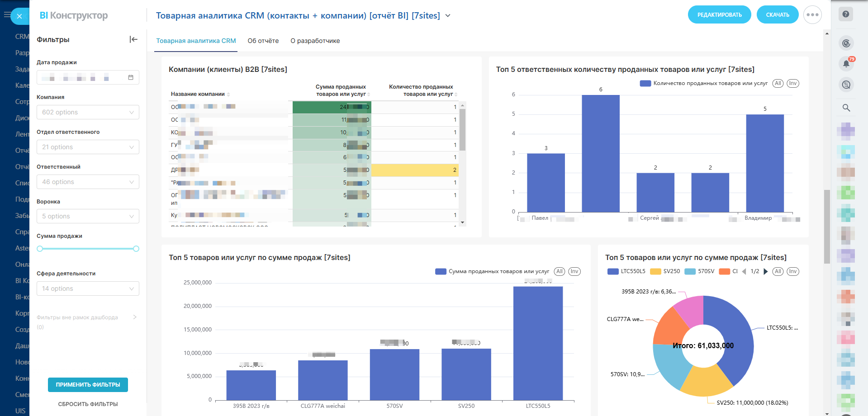Go to previous legend page in donut chart

click(x=744, y=271)
